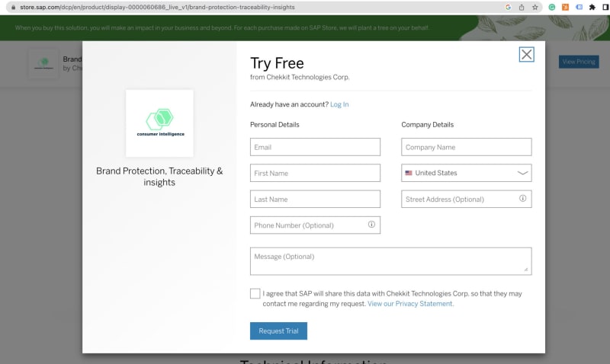Click the Street Address (Optional) field
610x364 pixels.
pos(467,200)
